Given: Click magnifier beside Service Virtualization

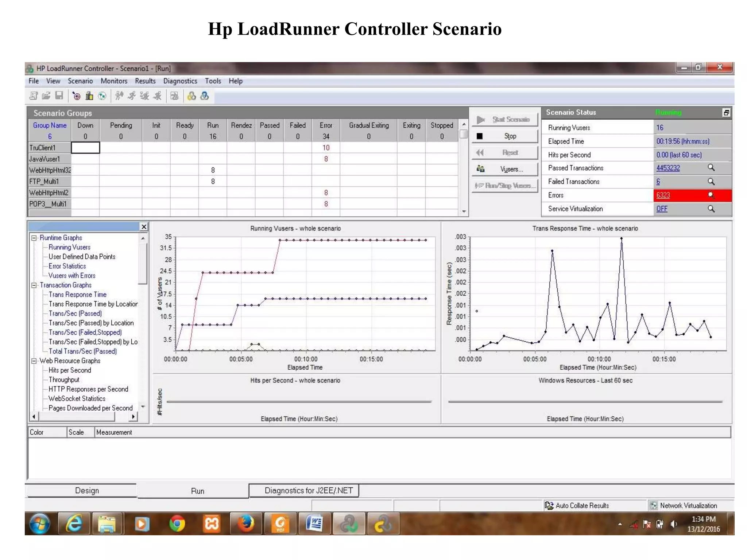Looking at the screenshot, I should click(711, 209).
